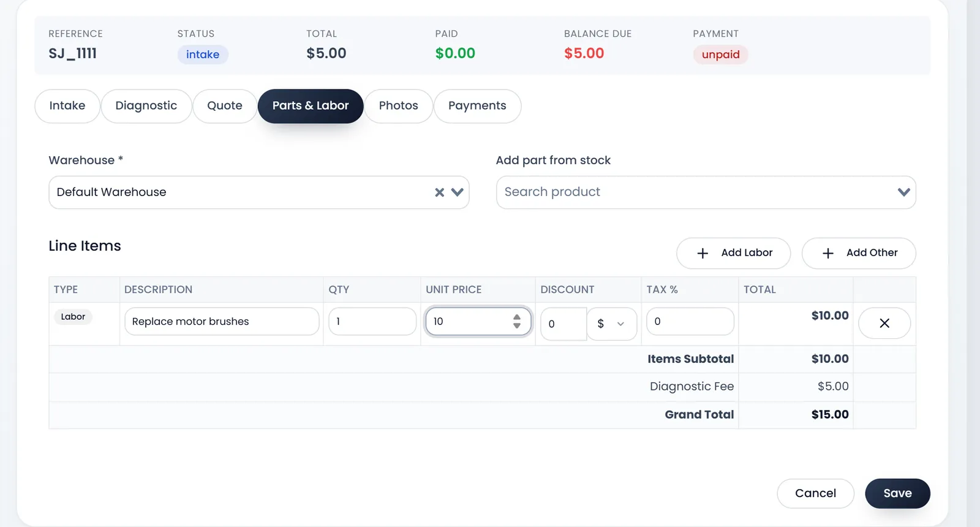Clear the Default Warehouse selection with the X icon
The image size is (980, 527).
pyautogui.click(x=439, y=192)
